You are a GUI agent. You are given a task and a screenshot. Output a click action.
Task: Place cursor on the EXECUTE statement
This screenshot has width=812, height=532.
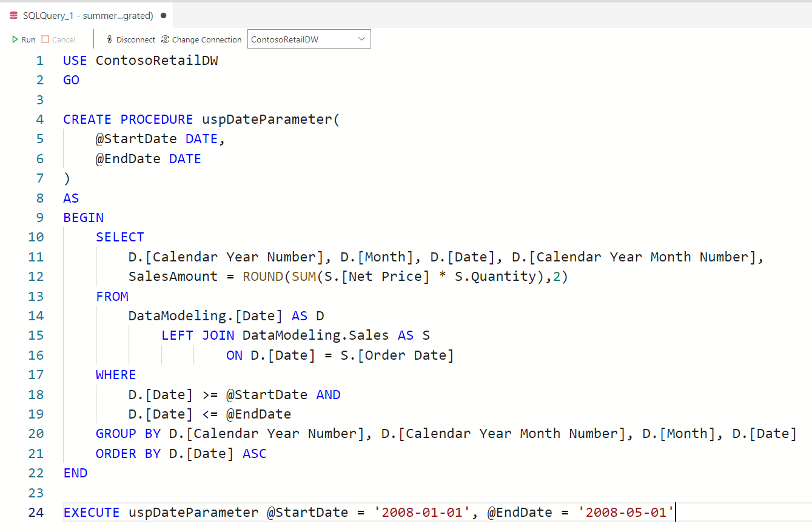(91, 512)
